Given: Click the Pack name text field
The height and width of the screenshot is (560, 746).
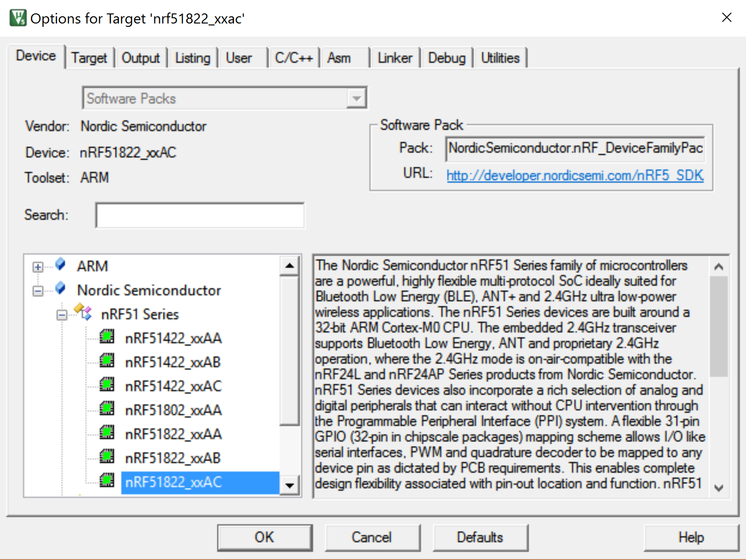Looking at the screenshot, I should click(x=575, y=148).
